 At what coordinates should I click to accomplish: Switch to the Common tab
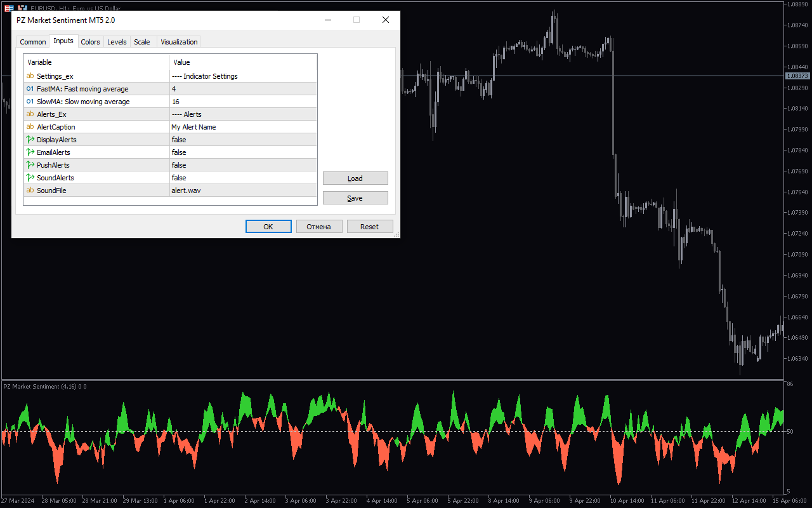coord(33,42)
